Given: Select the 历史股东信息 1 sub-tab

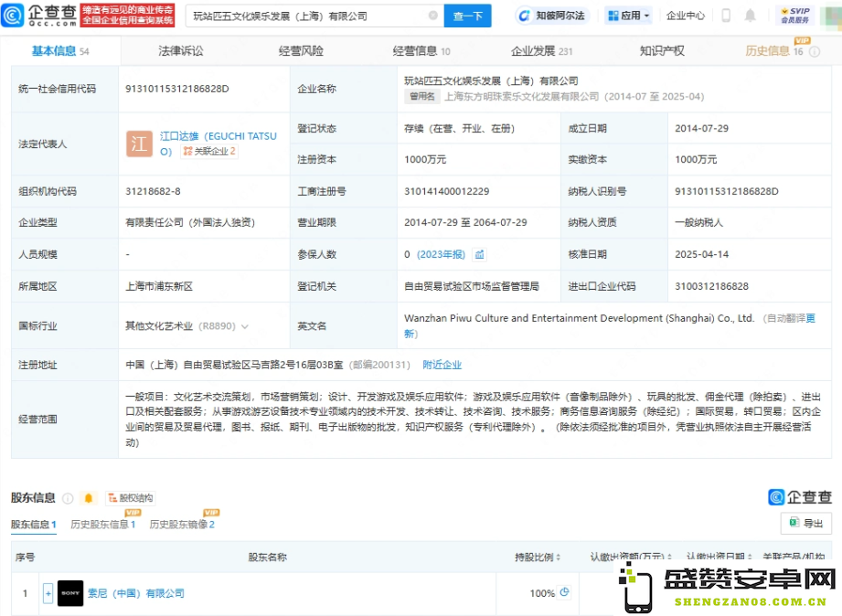Looking at the screenshot, I should pyautogui.click(x=103, y=525).
